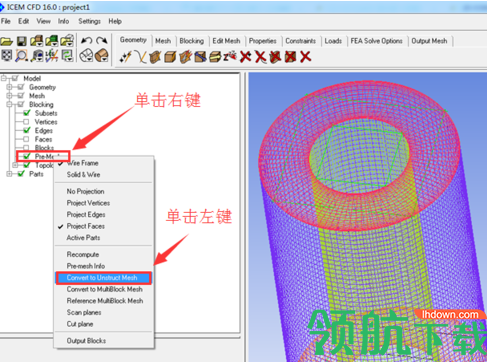Select the Create/Modify Faceted tool
Screen dimensions: 487x362
point(185,57)
